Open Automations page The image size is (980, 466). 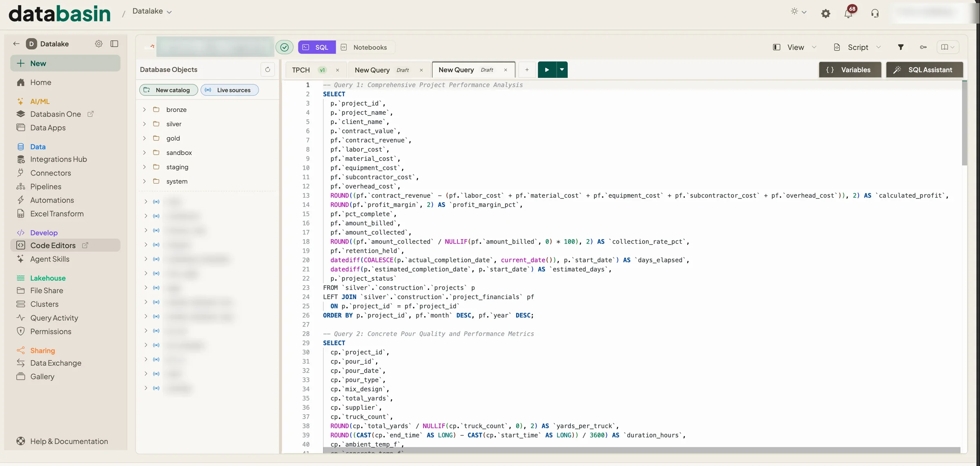point(52,200)
